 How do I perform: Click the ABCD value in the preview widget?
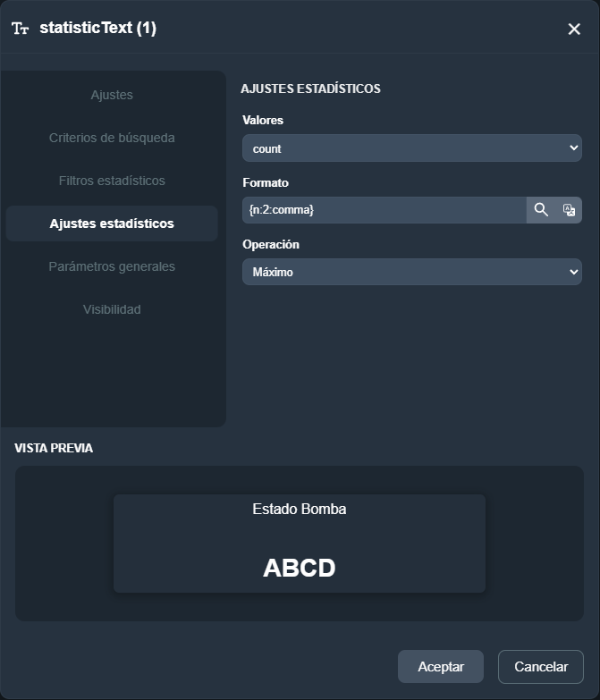point(300,569)
